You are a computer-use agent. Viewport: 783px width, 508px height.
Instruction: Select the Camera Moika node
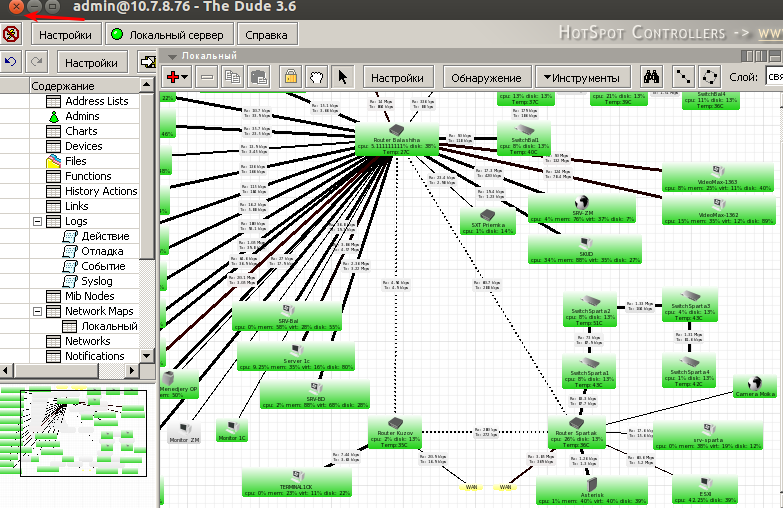pos(755,387)
